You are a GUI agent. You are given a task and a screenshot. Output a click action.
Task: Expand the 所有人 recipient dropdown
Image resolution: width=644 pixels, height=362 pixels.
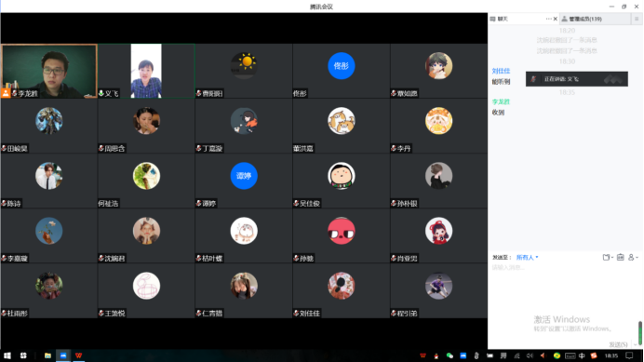(527, 258)
